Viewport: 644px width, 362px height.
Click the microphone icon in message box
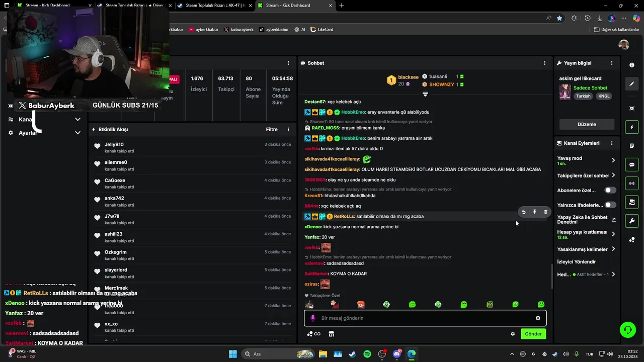point(312,318)
